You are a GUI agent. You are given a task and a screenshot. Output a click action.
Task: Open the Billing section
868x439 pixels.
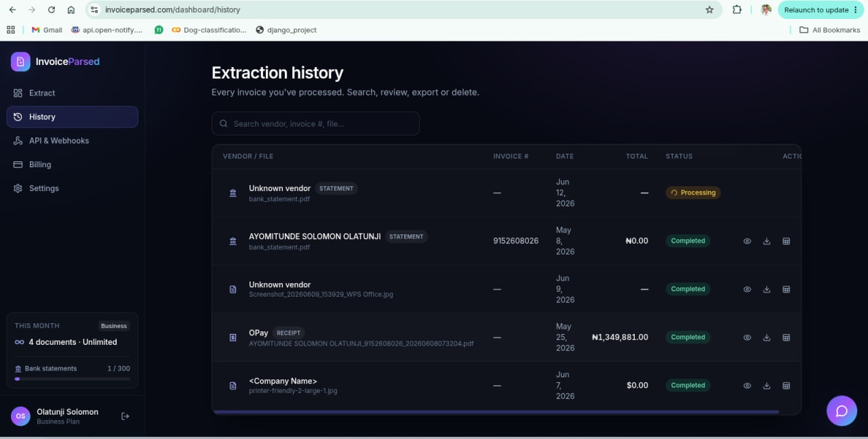72,164
